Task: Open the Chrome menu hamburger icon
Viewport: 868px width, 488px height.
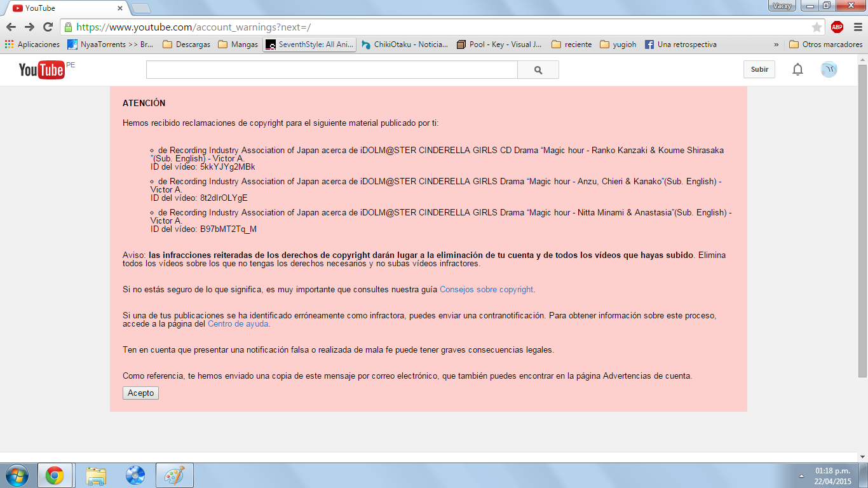Action: coord(857,27)
